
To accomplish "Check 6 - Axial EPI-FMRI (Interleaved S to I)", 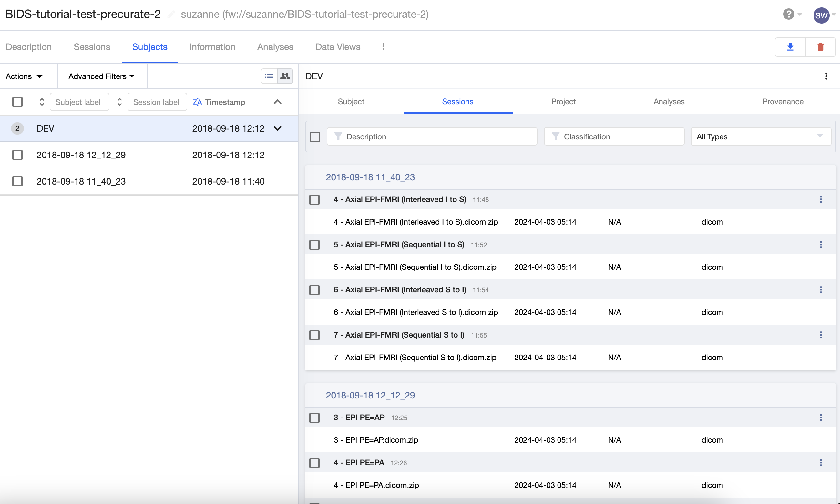I will (x=314, y=290).
